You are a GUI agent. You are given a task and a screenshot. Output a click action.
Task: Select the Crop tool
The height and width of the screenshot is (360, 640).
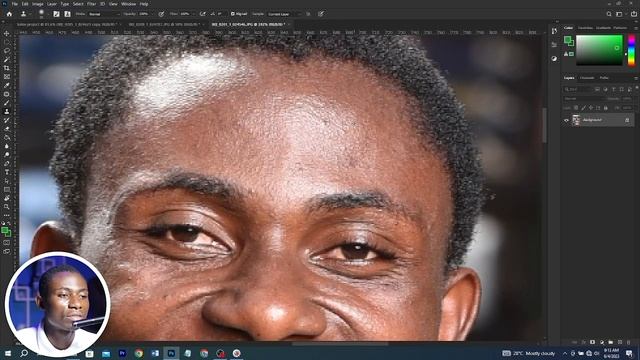(7, 68)
